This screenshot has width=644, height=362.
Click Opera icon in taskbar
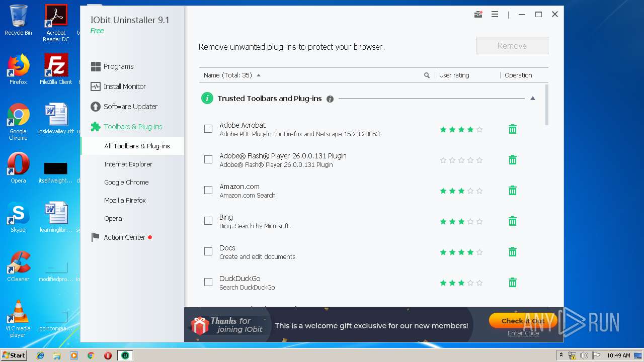(108, 355)
